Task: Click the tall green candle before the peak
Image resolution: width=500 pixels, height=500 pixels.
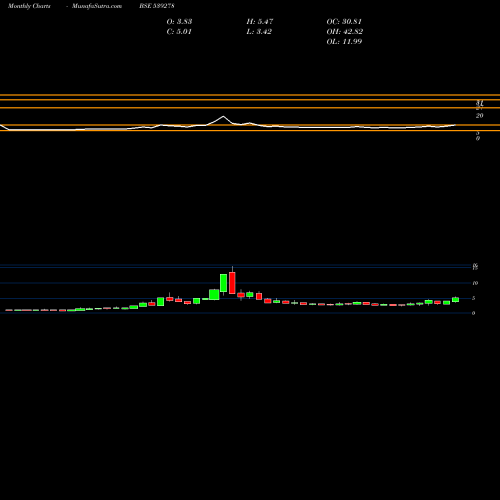Action: click(223, 283)
